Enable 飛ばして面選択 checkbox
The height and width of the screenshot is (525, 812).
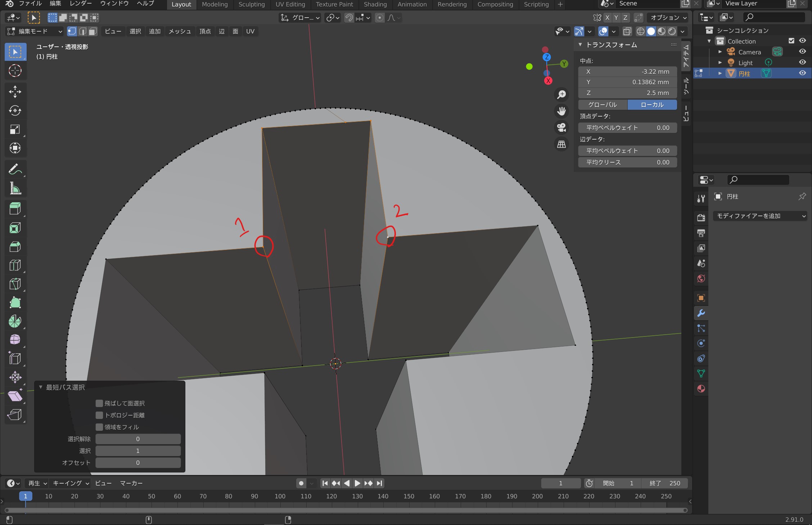tap(99, 403)
